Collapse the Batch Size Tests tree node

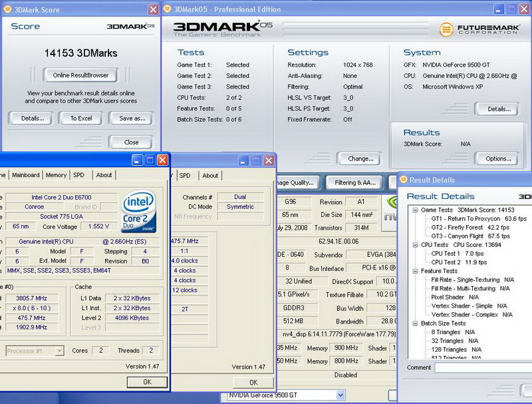(415, 323)
